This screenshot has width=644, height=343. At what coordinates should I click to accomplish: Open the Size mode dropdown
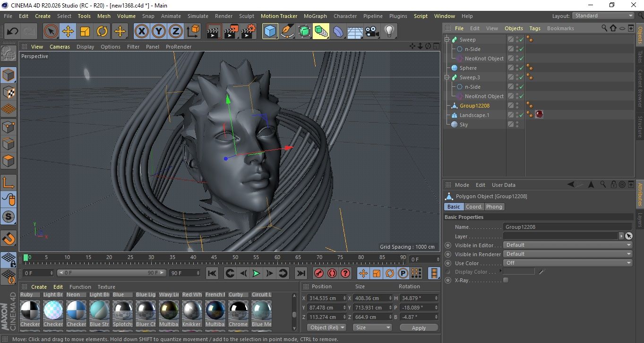372,327
